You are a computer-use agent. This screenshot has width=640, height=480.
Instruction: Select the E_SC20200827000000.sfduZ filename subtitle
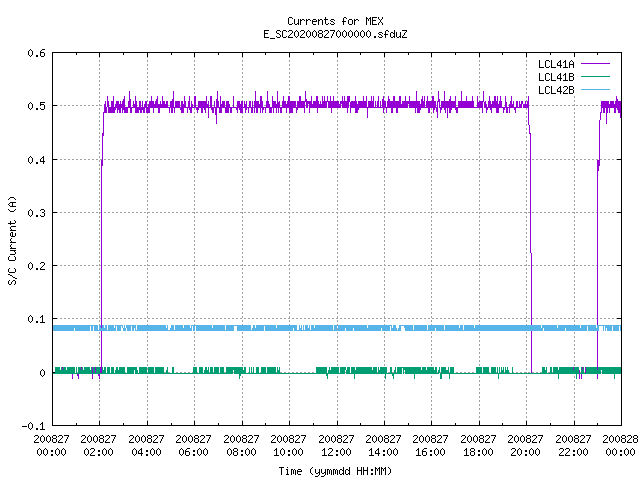click(x=335, y=34)
